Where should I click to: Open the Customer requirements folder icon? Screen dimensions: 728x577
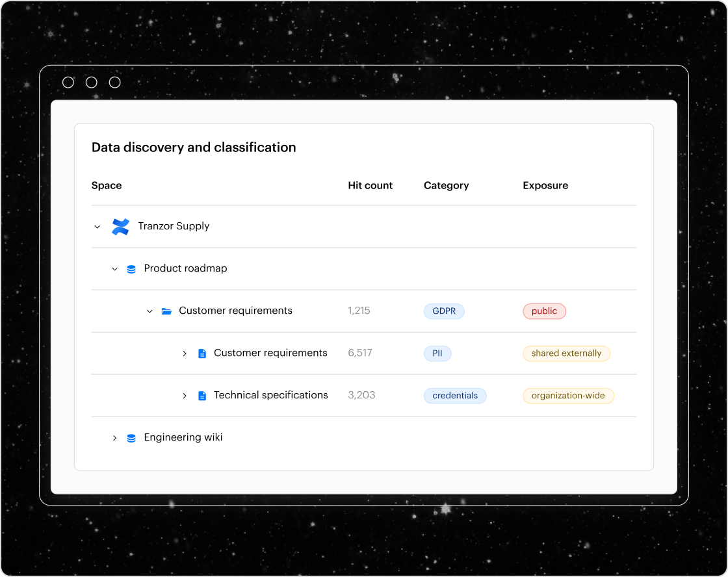click(167, 311)
